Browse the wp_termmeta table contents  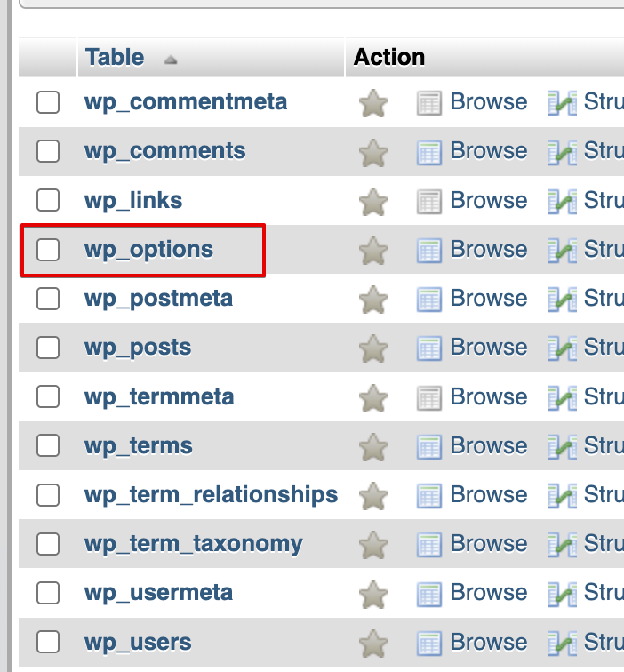point(488,396)
